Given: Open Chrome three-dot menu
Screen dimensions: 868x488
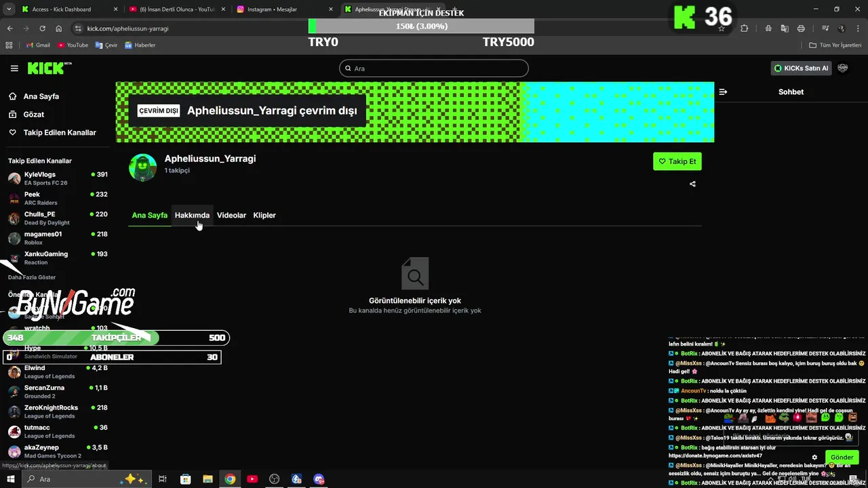Looking at the screenshot, I should tap(858, 28).
